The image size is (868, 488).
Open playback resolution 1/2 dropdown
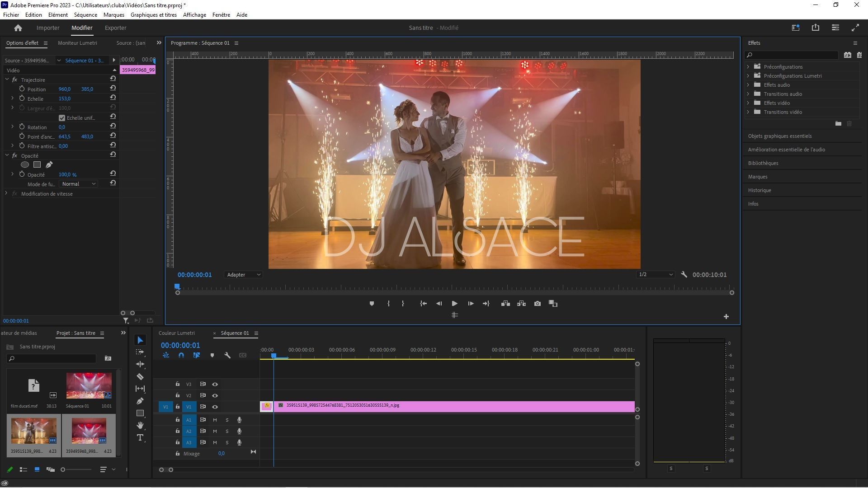(656, 275)
